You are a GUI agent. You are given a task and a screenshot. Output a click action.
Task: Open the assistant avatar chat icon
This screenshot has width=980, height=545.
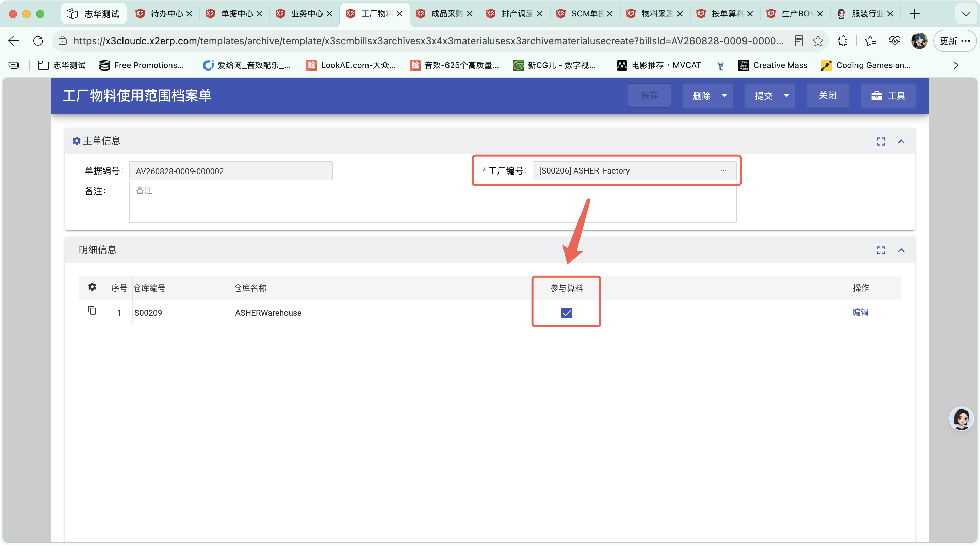pos(961,418)
